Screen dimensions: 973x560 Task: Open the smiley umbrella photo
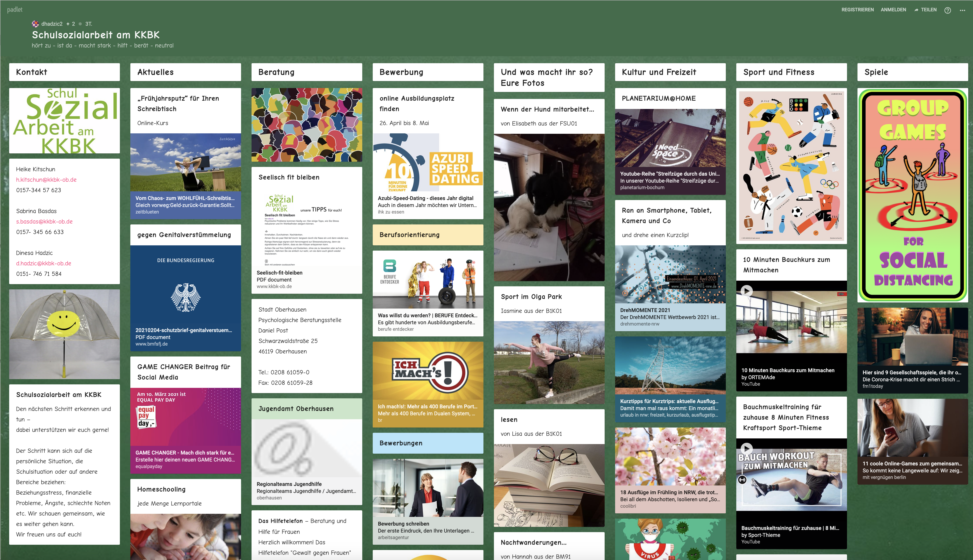pos(65,334)
